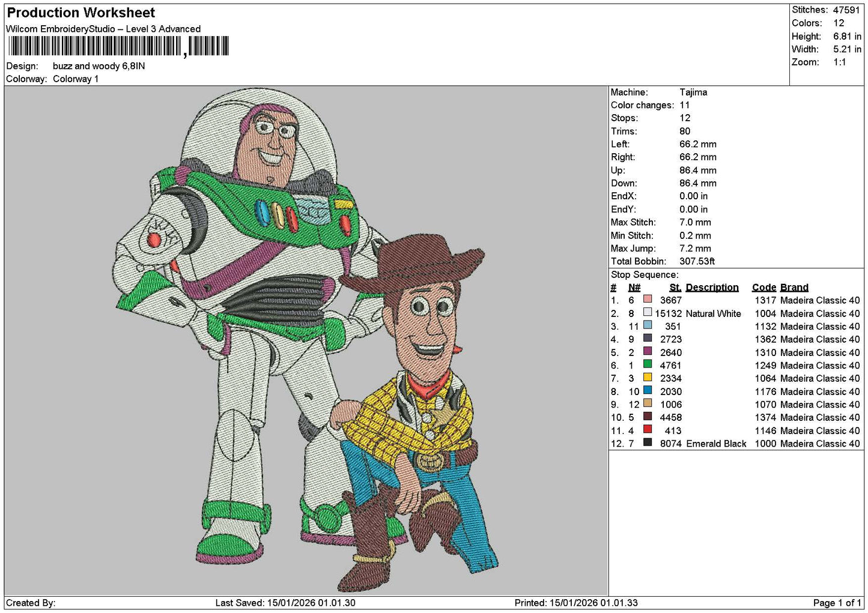Screen dimensions: 868x613
Task: Click the barcode under the worksheet title
Action: coord(118,46)
